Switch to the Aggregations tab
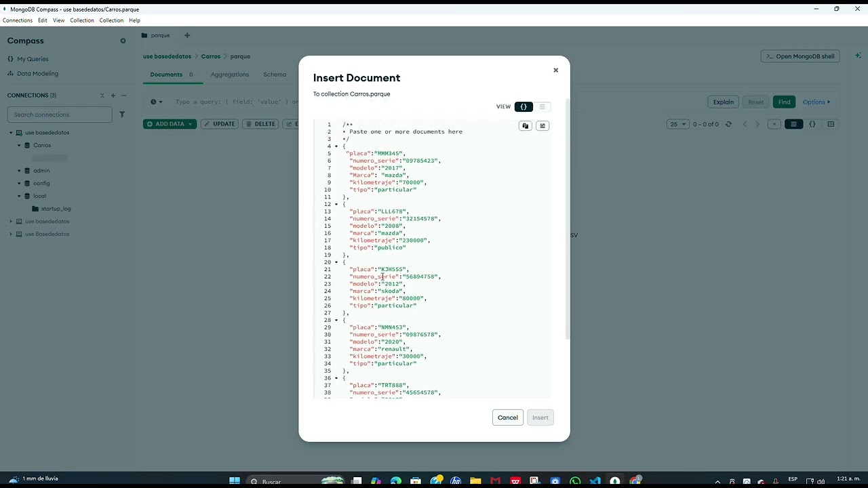 (229, 75)
